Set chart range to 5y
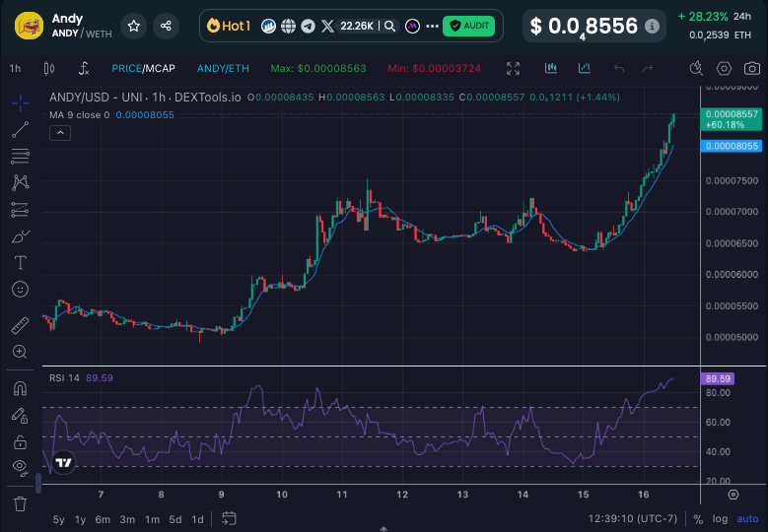Screen dimensions: 768x532 click(x=58, y=519)
